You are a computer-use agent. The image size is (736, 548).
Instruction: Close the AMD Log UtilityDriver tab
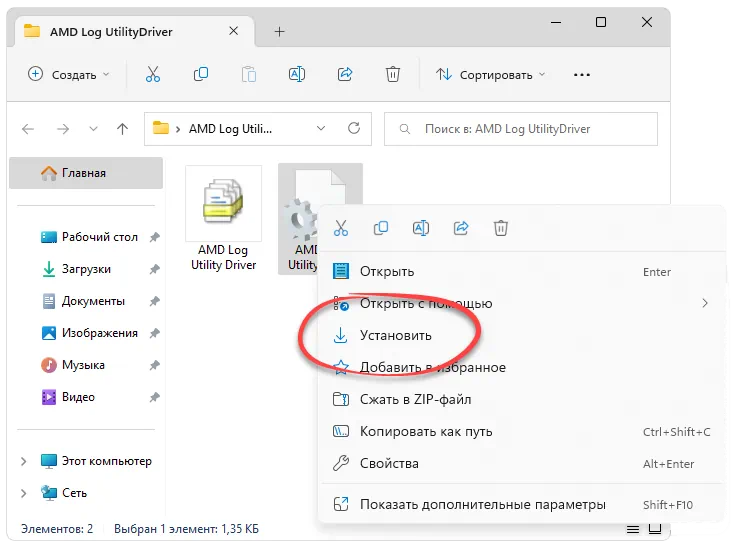233,31
